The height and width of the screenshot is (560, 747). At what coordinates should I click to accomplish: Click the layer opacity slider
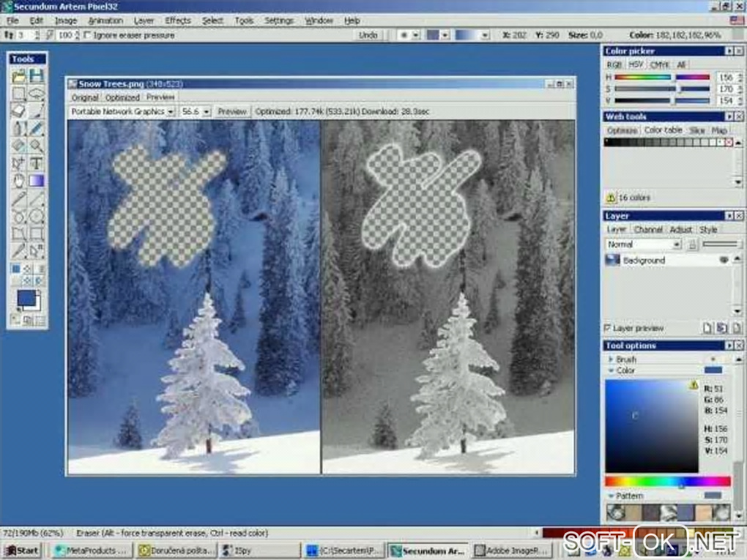pos(721,244)
